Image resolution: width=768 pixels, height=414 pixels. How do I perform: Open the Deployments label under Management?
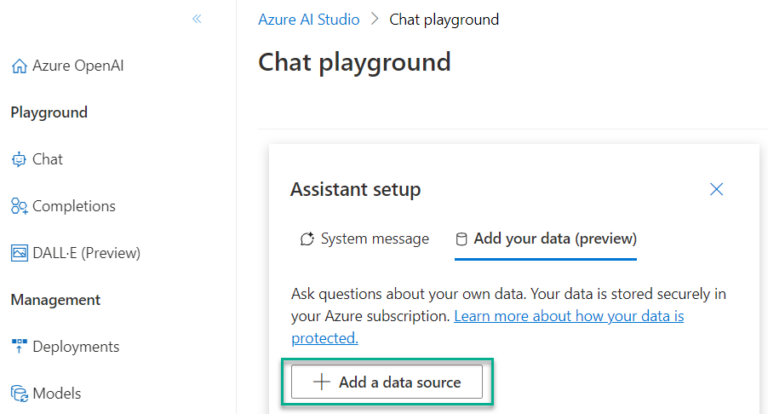pyautogui.click(x=76, y=347)
